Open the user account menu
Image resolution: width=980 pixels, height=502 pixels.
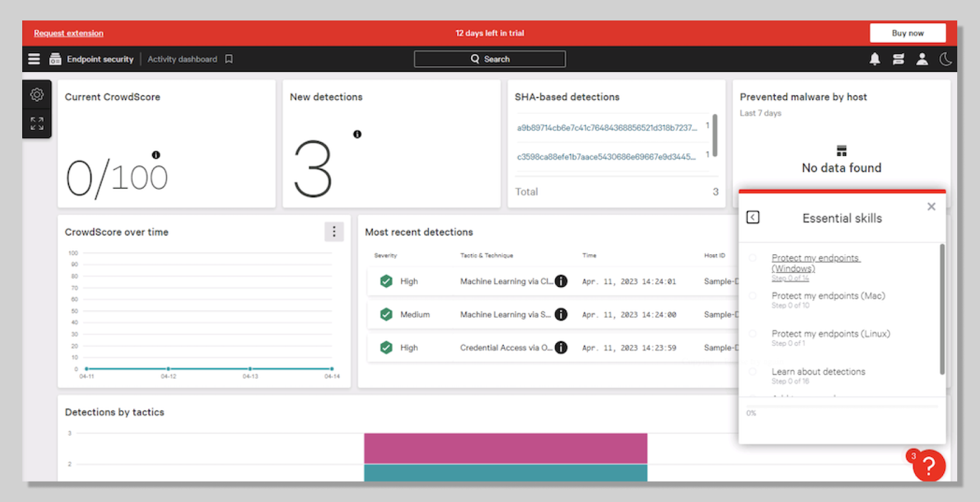click(x=922, y=59)
